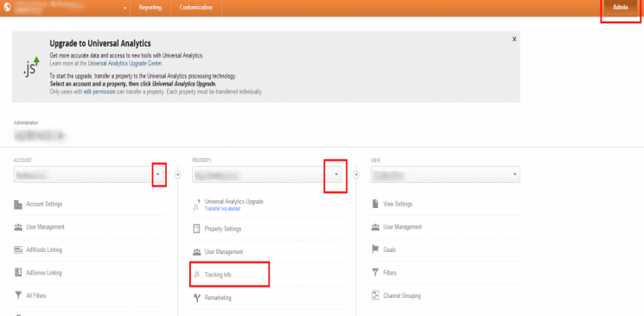Open the View selector dropdown
The image size is (644, 316).
coord(445,174)
